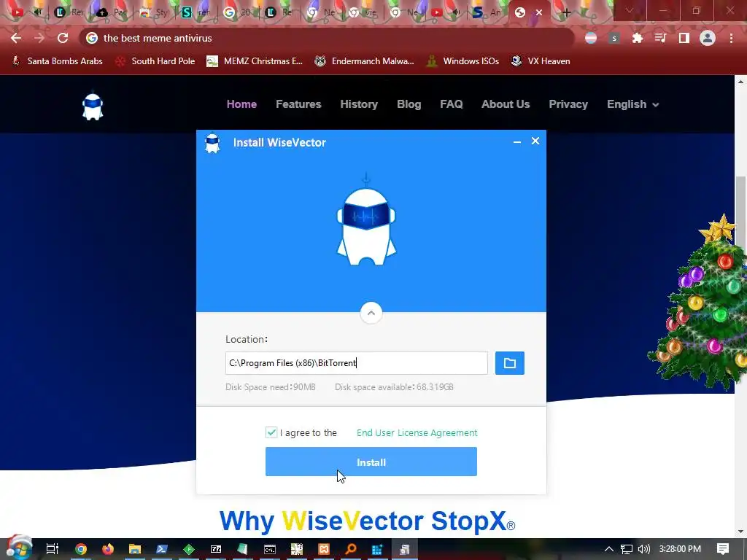Open the tab search dropdown arrow
Image resolution: width=747 pixels, height=560 pixels.
tap(630, 10)
